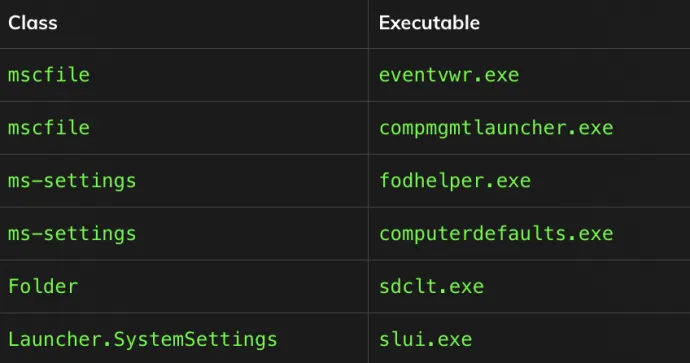Viewport: 690px width, 363px height.
Task: Click the eventvwr.exe cell
Action: click(x=449, y=75)
